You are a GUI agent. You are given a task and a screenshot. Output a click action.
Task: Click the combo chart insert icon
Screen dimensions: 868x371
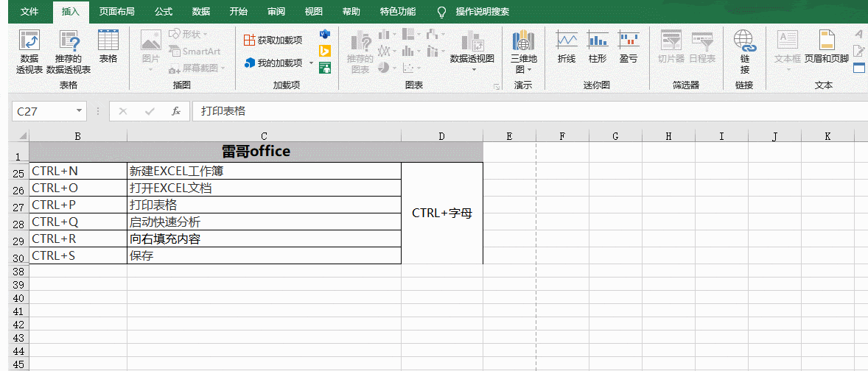pyautogui.click(x=433, y=52)
